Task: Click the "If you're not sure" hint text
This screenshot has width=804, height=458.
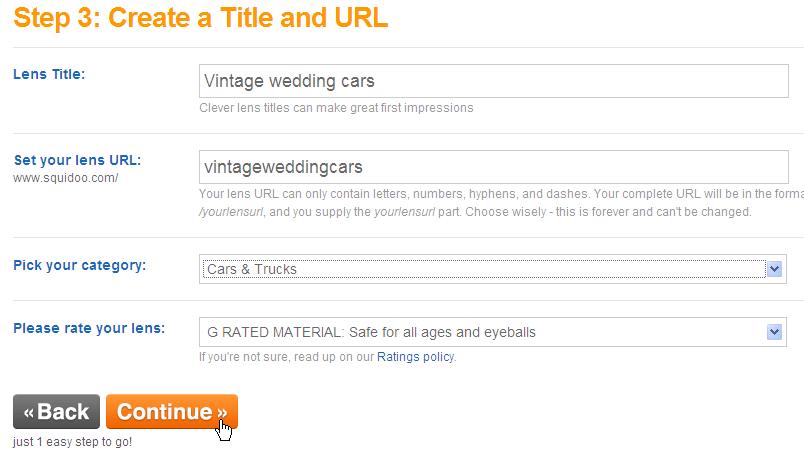Action: pos(286,356)
